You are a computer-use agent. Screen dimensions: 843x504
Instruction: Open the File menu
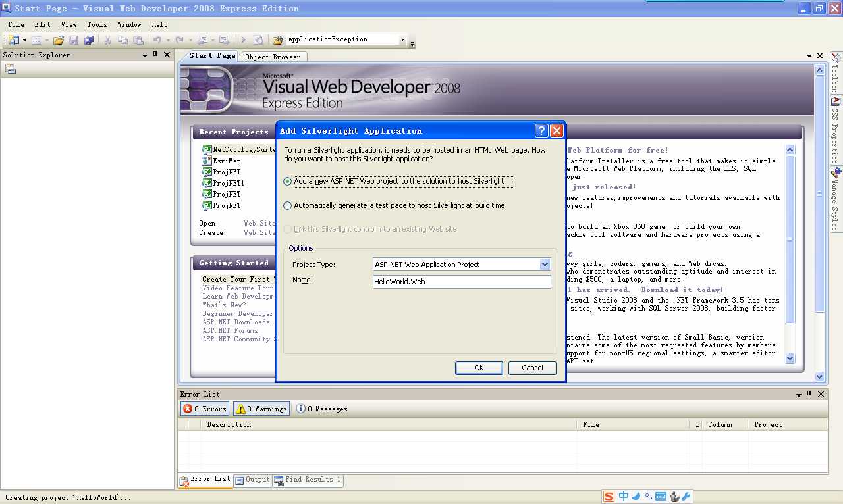(16, 24)
